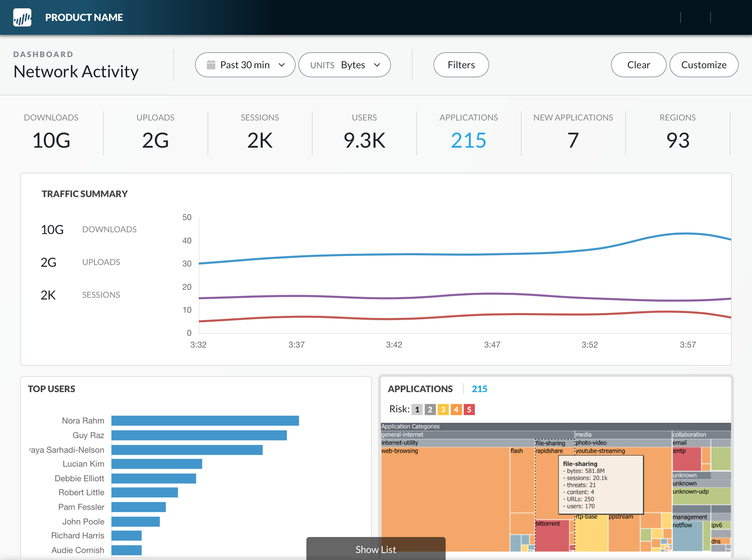Click the bittorrent treemap tile

(x=552, y=536)
